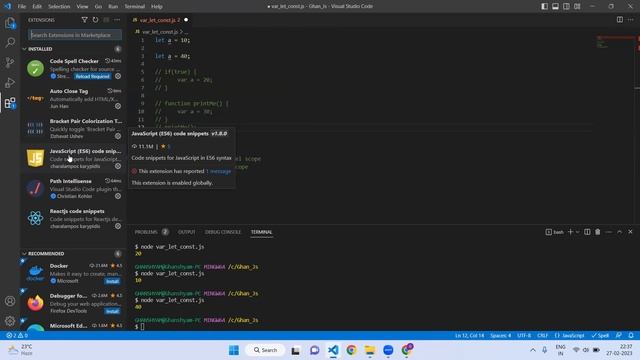Maximize the panel with up chevron
The height and width of the screenshot is (360, 640).
pos(619,232)
